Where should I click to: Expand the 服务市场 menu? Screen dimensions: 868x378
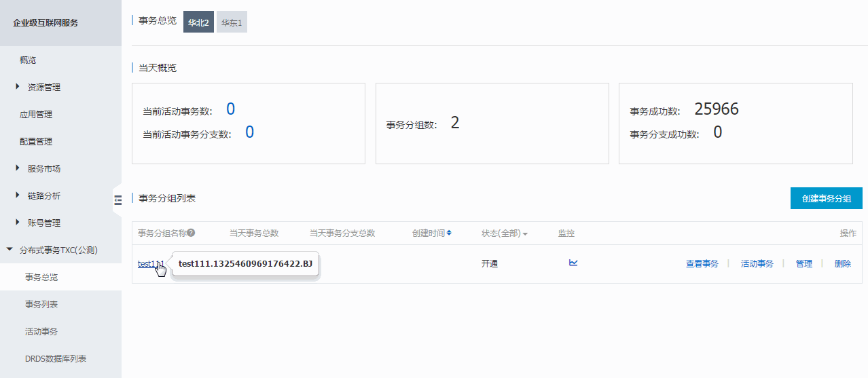pyautogui.click(x=43, y=169)
